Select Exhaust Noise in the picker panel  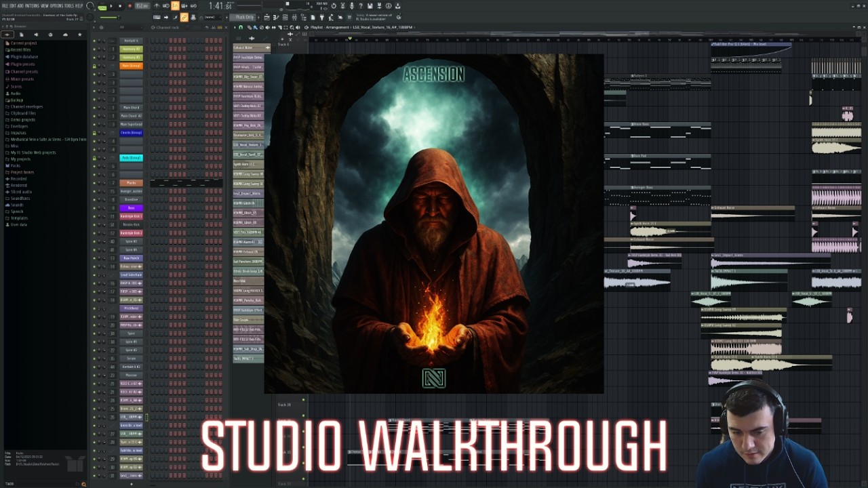pos(252,47)
